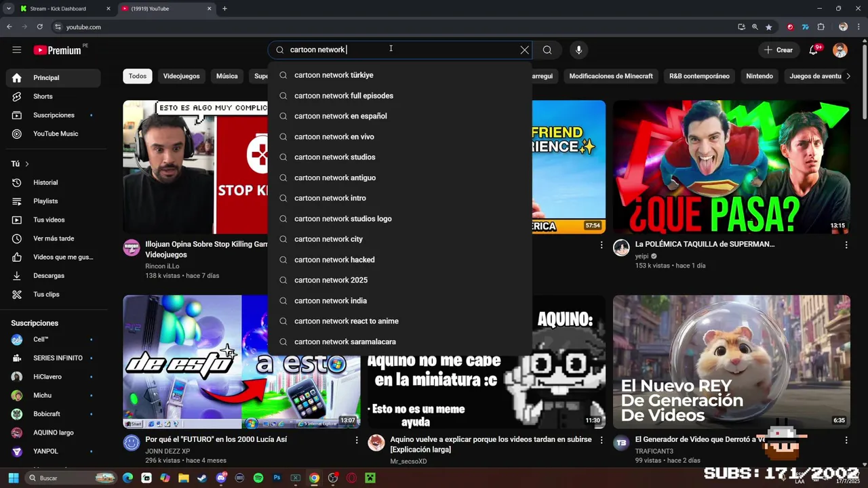The width and height of the screenshot is (868, 488).
Task: Choose suggestion cartoon network studios
Action: pos(400,157)
